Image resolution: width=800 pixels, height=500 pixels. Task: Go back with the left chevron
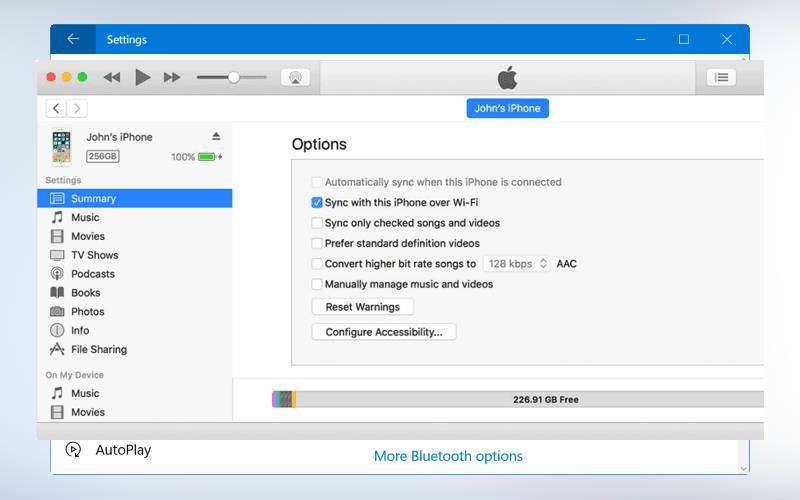pyautogui.click(x=56, y=108)
